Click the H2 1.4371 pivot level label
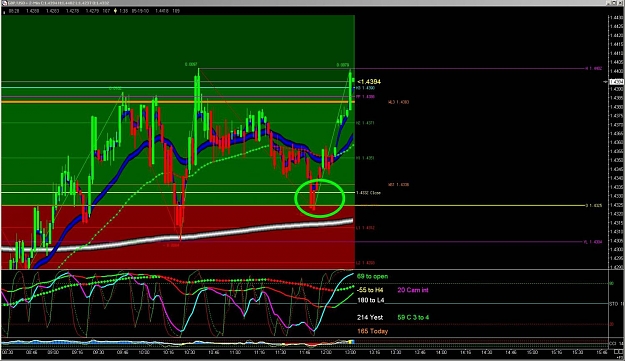Viewport: 625px width, 361px height. coord(365,123)
